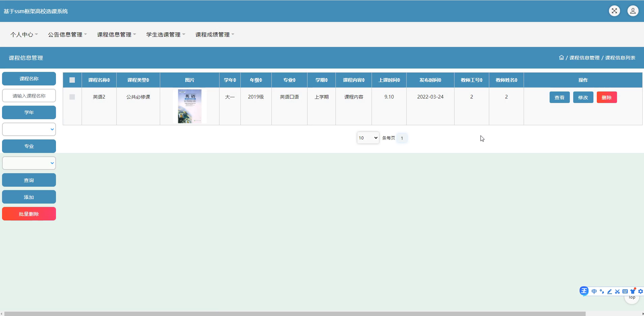This screenshot has width=644, height=316.
Task: Click the site title 基于ssm框架高校选课系统
Action: [36, 11]
